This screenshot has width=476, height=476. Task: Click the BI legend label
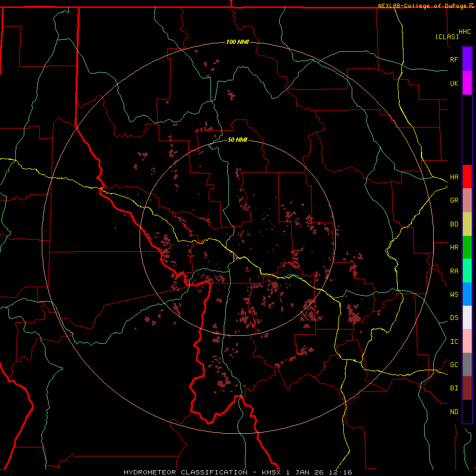[x=454, y=388]
